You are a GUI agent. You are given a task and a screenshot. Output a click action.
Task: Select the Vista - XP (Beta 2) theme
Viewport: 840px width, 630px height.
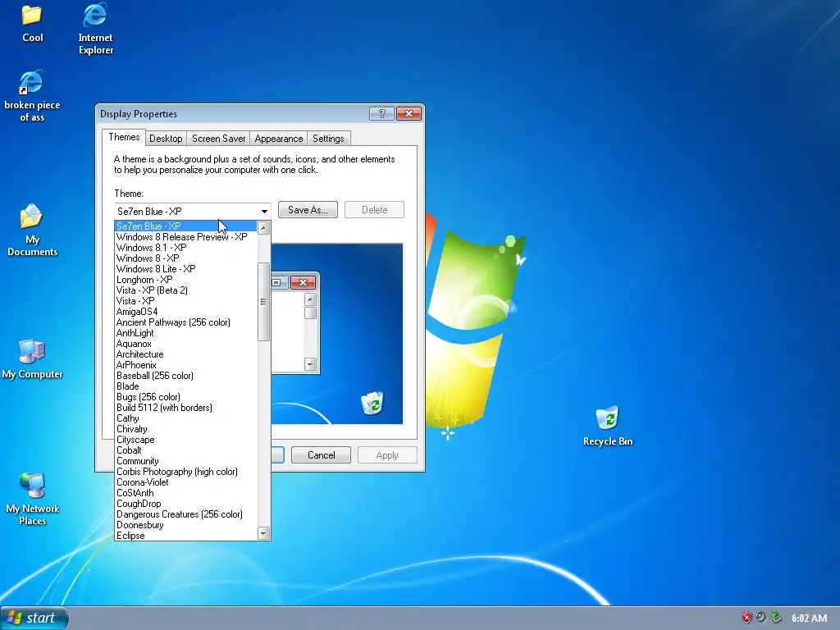186,290
